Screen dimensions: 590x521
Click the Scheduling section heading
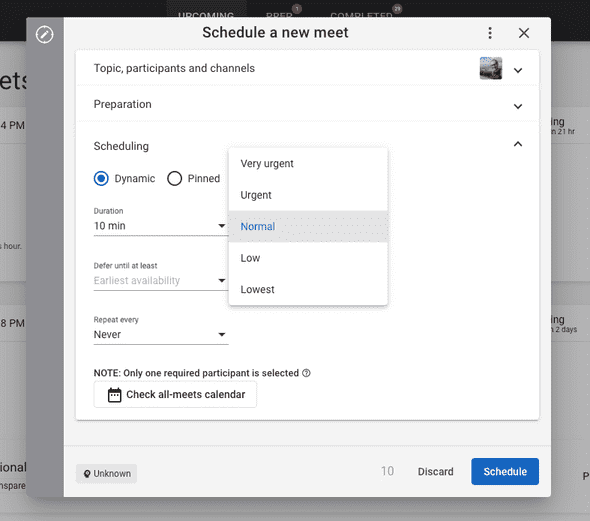coord(121,146)
